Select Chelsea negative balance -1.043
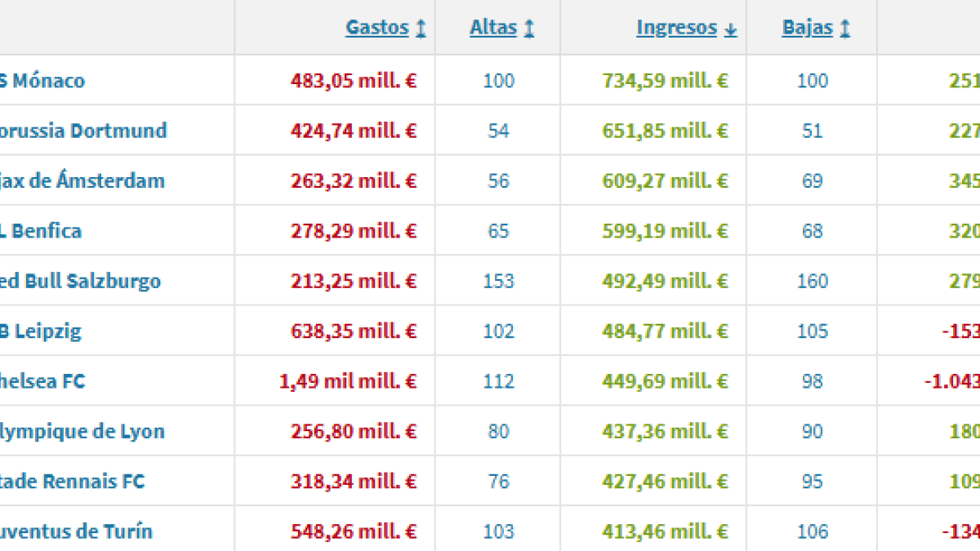This screenshot has height=551, width=980. point(951,381)
